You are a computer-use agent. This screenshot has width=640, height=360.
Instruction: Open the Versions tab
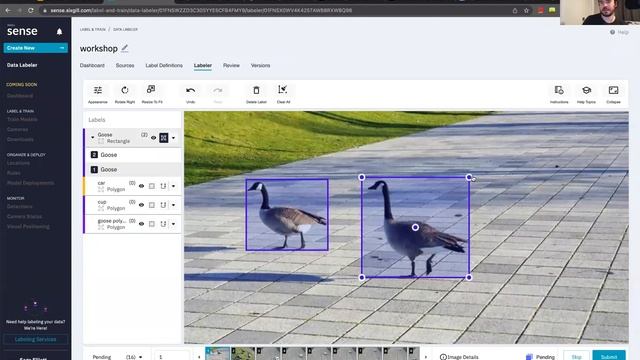[x=260, y=65]
